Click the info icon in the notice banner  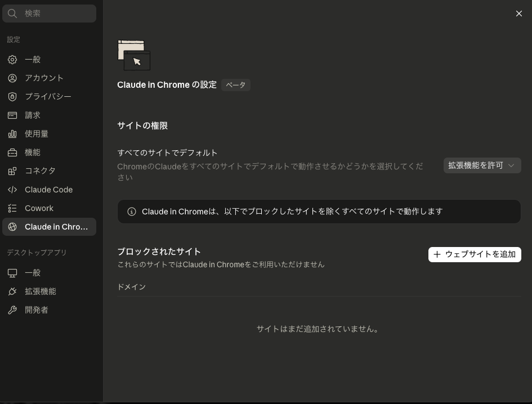tap(132, 212)
